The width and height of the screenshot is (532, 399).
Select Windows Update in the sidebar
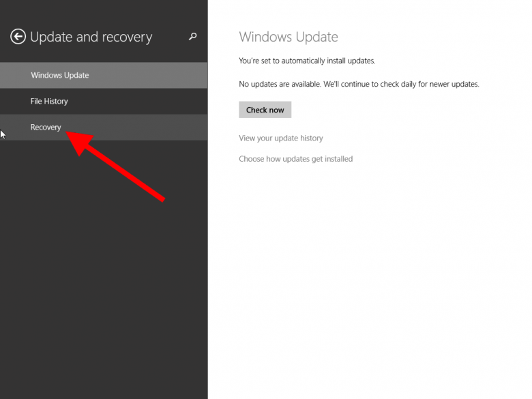tap(104, 75)
